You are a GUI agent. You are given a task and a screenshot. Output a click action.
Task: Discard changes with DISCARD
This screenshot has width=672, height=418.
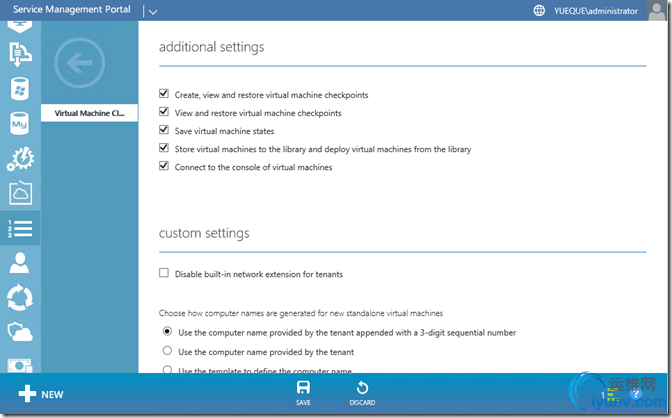pyautogui.click(x=362, y=393)
